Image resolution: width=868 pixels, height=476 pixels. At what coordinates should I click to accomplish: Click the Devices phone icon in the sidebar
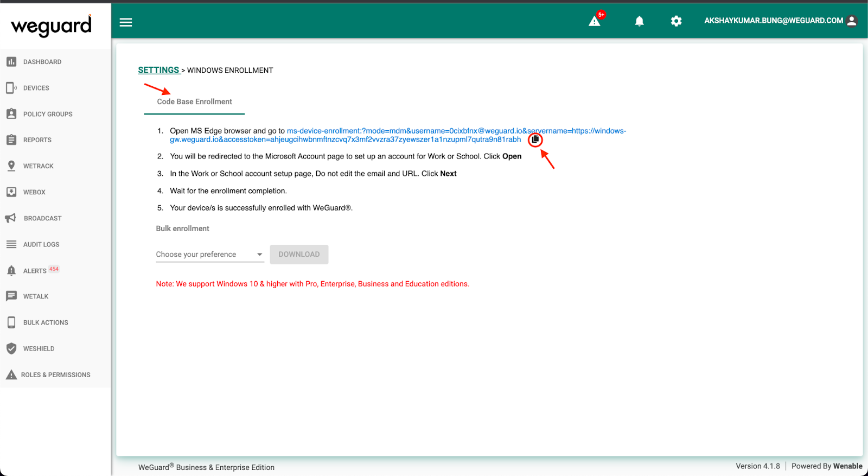pyautogui.click(x=11, y=88)
